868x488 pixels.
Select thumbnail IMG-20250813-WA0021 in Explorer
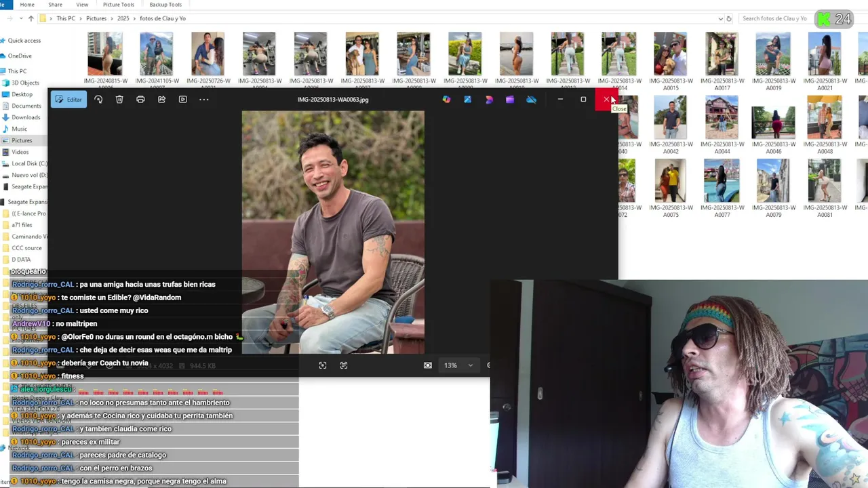click(825, 54)
